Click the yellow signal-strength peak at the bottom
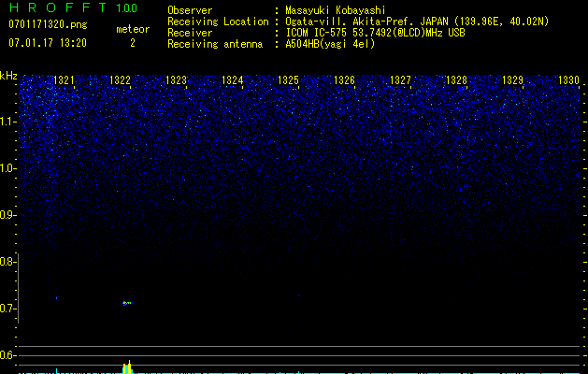588x374 pixels. pos(127,367)
